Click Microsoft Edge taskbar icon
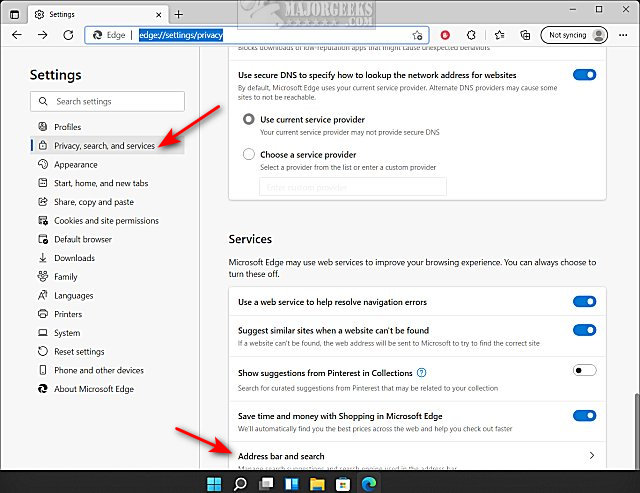The width and height of the screenshot is (640, 493). (369, 484)
